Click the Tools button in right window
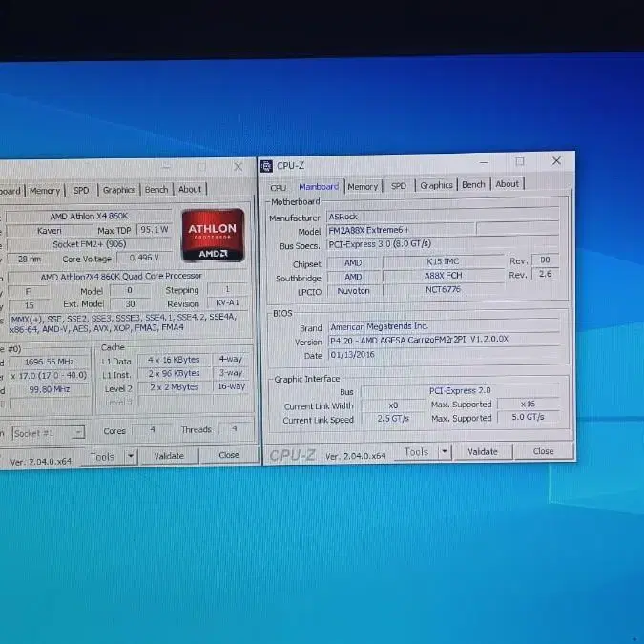This screenshot has height=644, width=644. pos(416,452)
